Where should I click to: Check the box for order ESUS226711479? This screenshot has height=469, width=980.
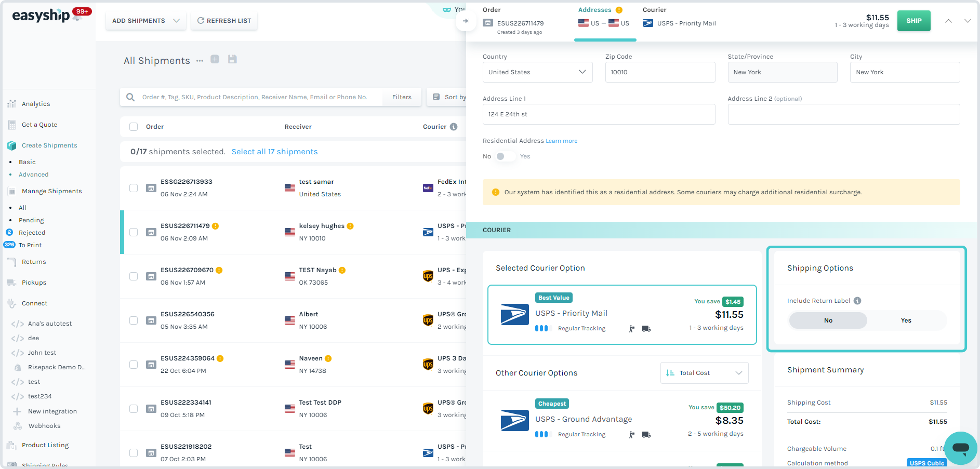(134, 232)
